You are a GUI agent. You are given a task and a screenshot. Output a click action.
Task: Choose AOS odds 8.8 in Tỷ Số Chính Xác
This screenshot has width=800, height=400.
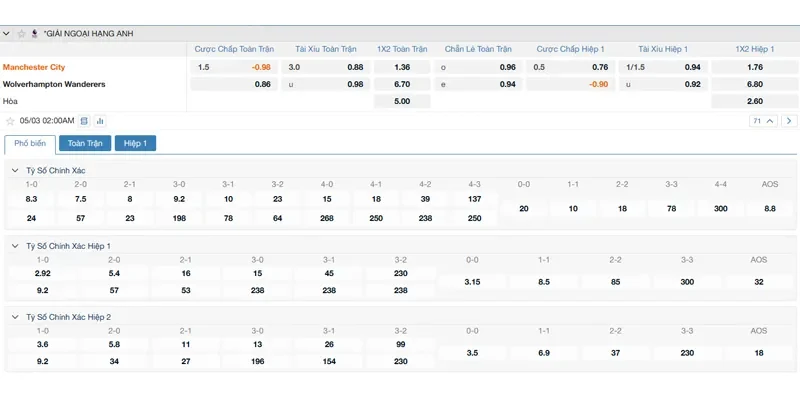pyautogui.click(x=769, y=208)
